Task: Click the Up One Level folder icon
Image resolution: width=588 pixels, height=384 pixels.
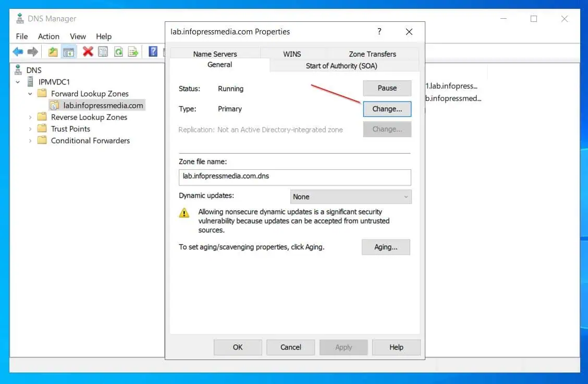Action: point(53,52)
